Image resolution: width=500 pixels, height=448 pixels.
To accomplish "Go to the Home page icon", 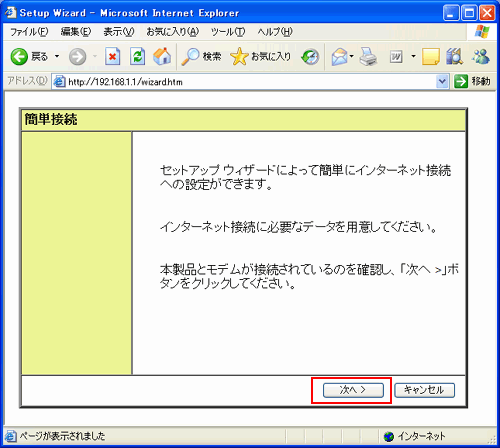I will [162, 56].
